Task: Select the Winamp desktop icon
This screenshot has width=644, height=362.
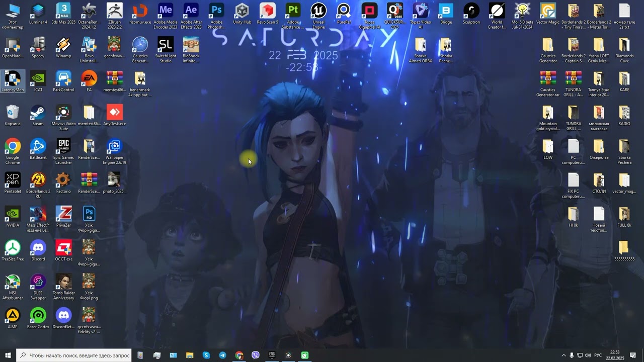Action: 63,48
